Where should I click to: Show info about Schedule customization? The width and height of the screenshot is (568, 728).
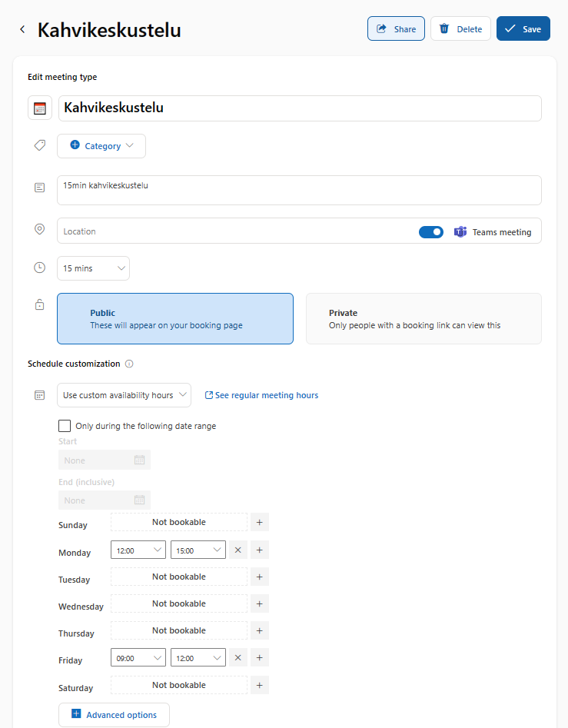point(129,364)
